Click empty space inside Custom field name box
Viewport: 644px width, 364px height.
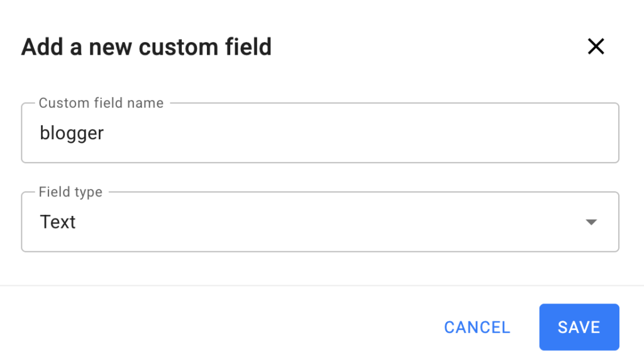(x=377, y=134)
